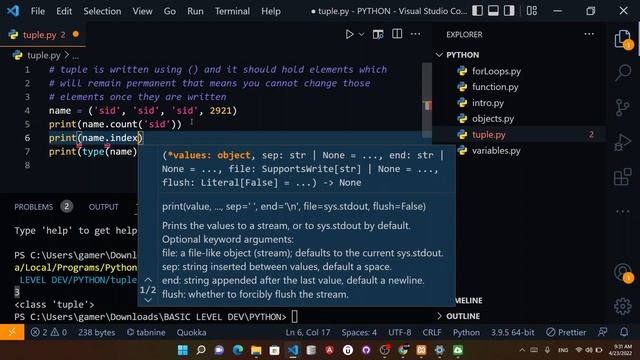Screen dimensions: 640x360
Task: Open the Edit menu
Action: click(x=64, y=11)
